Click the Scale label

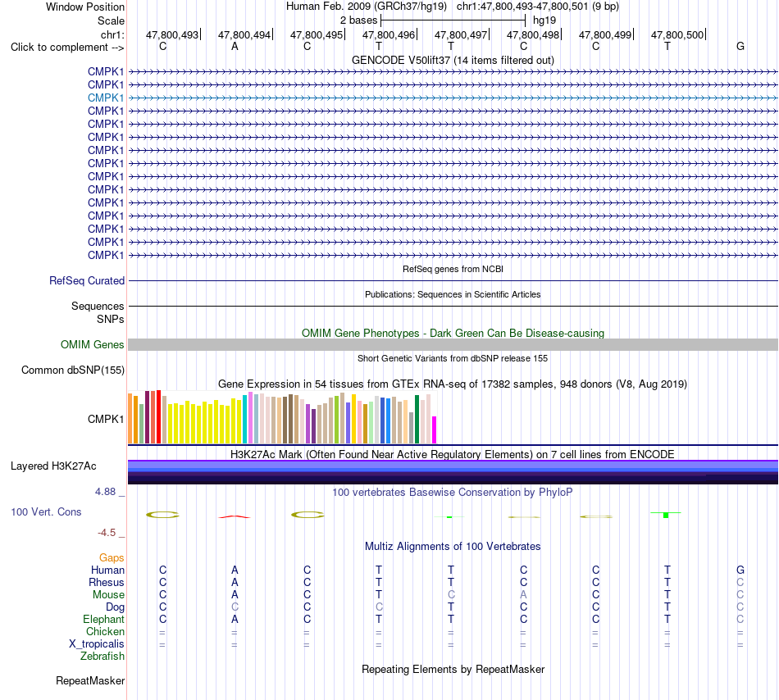tap(111, 20)
